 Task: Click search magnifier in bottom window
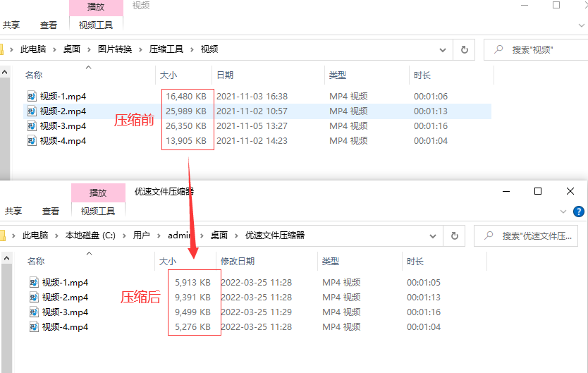coord(489,236)
